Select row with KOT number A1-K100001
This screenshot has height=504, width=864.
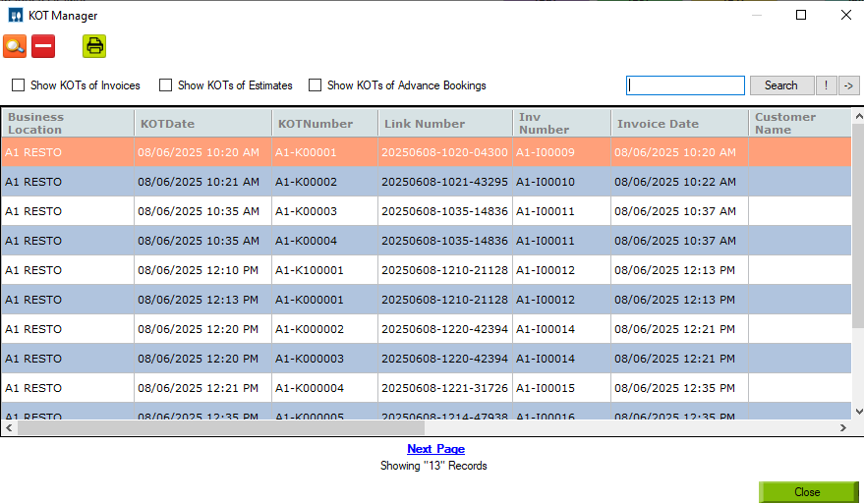point(426,270)
